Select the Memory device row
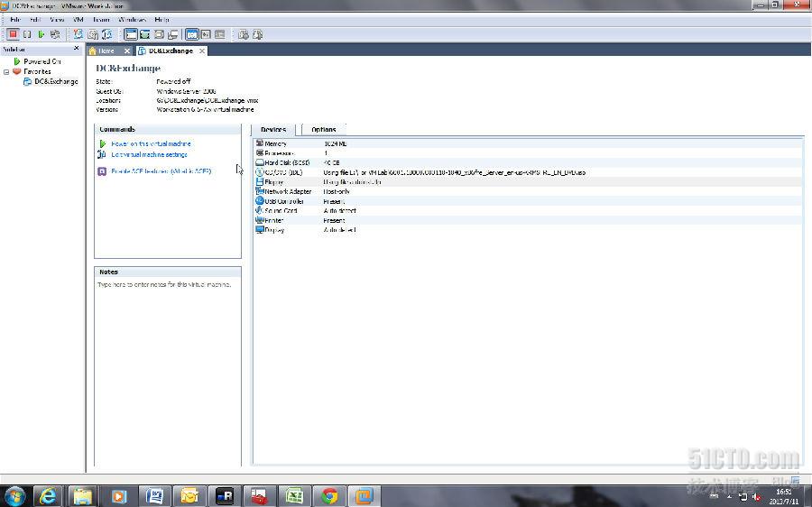 click(x=528, y=143)
